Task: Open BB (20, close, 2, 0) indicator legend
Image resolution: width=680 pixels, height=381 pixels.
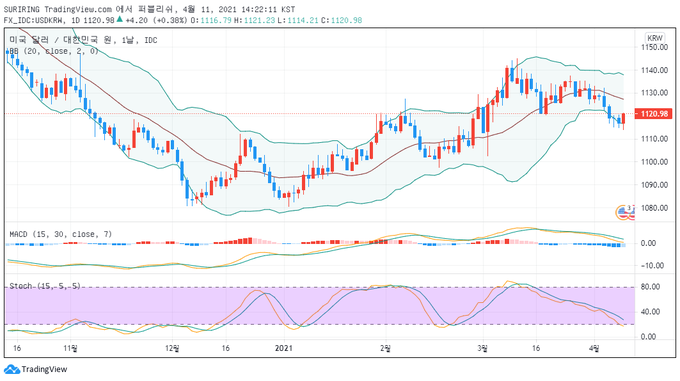Action: click(54, 51)
